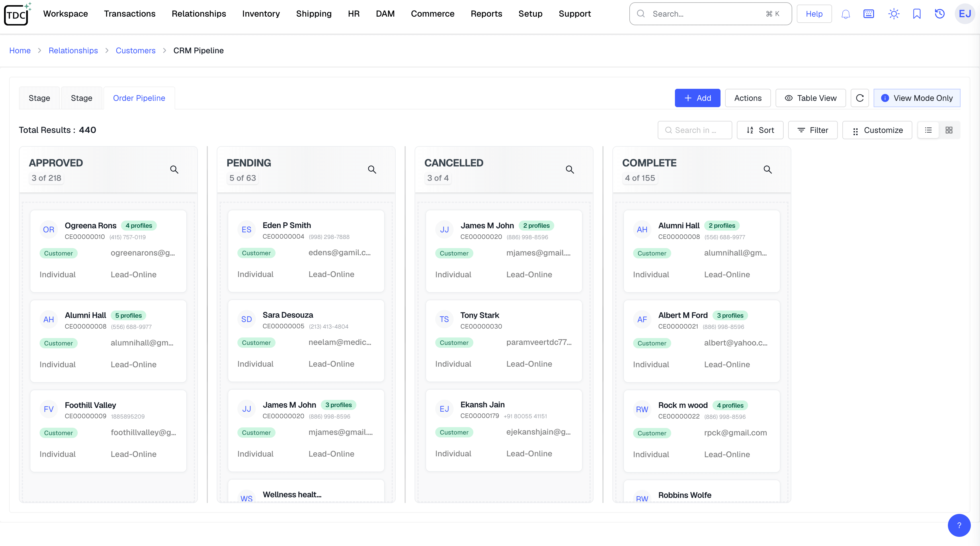This screenshot has height=546, width=980.
Task: Click the Customer tag on Tony Stark card
Action: coord(454,343)
